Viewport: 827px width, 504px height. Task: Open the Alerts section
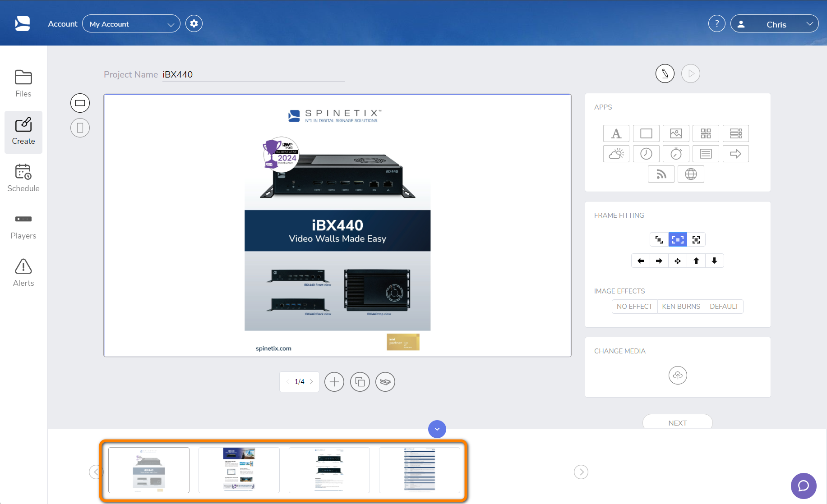tap(23, 273)
